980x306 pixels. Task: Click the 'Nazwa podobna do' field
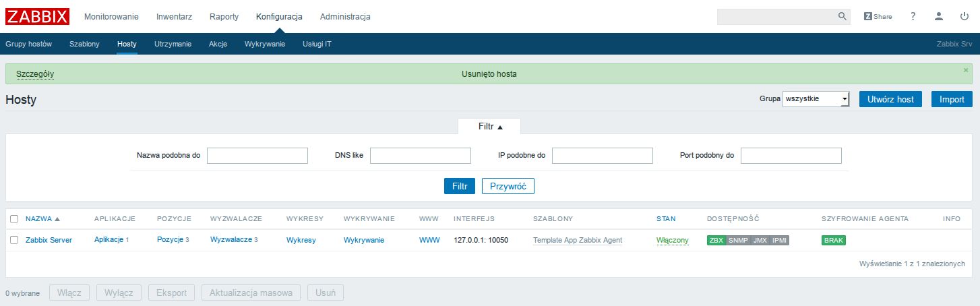coord(257,156)
